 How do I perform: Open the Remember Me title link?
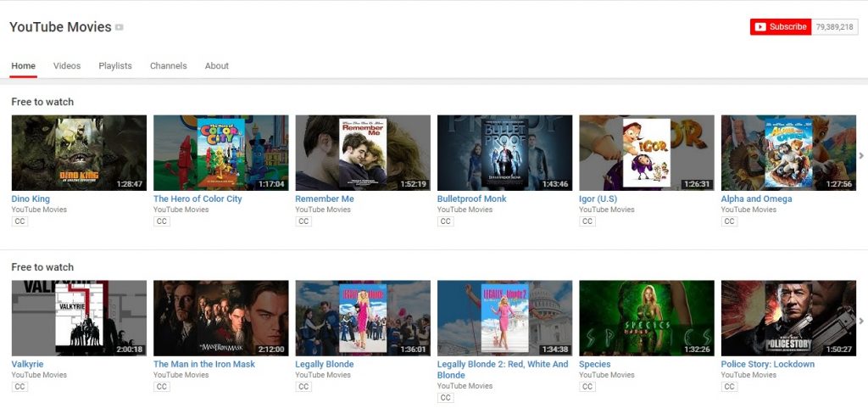point(325,199)
